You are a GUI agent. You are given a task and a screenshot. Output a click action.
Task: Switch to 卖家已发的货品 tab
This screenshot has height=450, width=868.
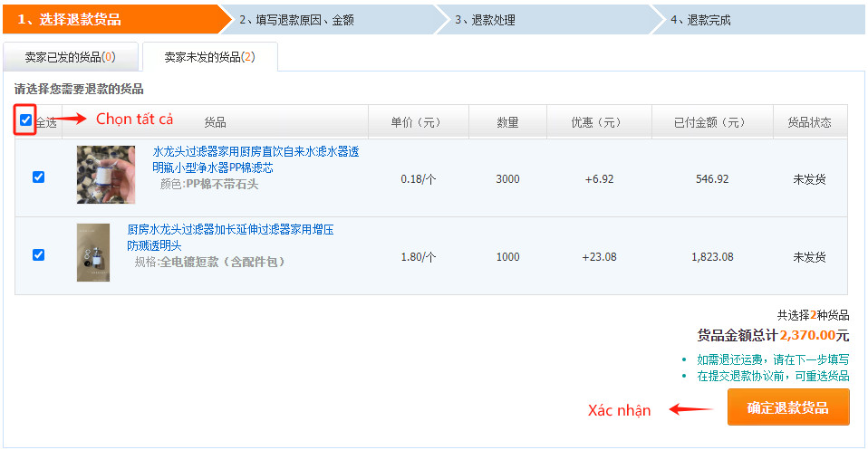coord(70,57)
